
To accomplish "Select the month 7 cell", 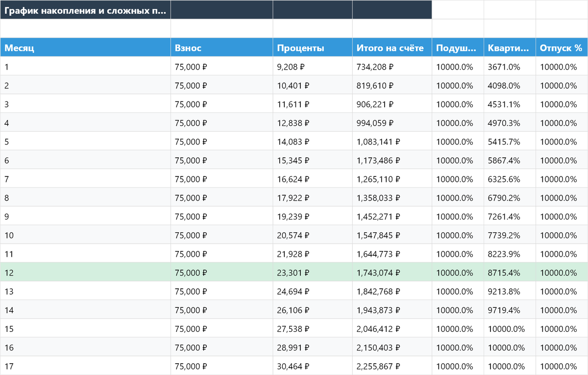I will click(x=85, y=179).
